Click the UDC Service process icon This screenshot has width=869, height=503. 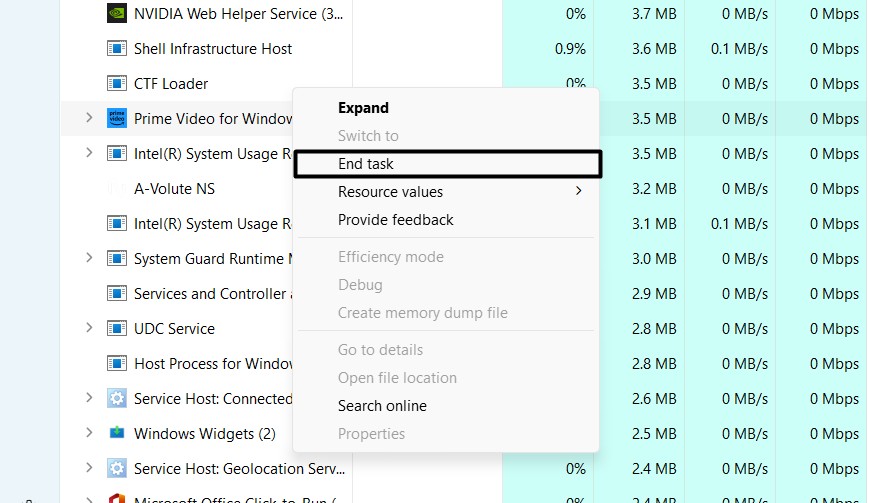[117, 329]
